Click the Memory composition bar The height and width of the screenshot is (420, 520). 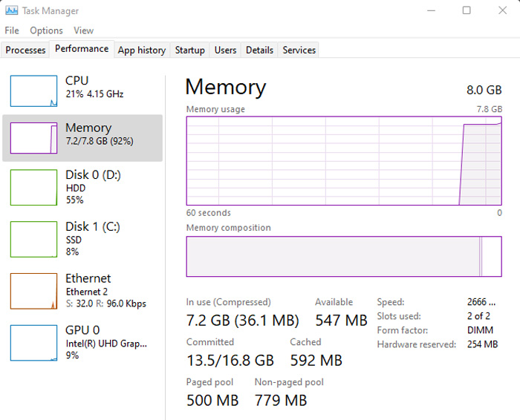[344, 256]
